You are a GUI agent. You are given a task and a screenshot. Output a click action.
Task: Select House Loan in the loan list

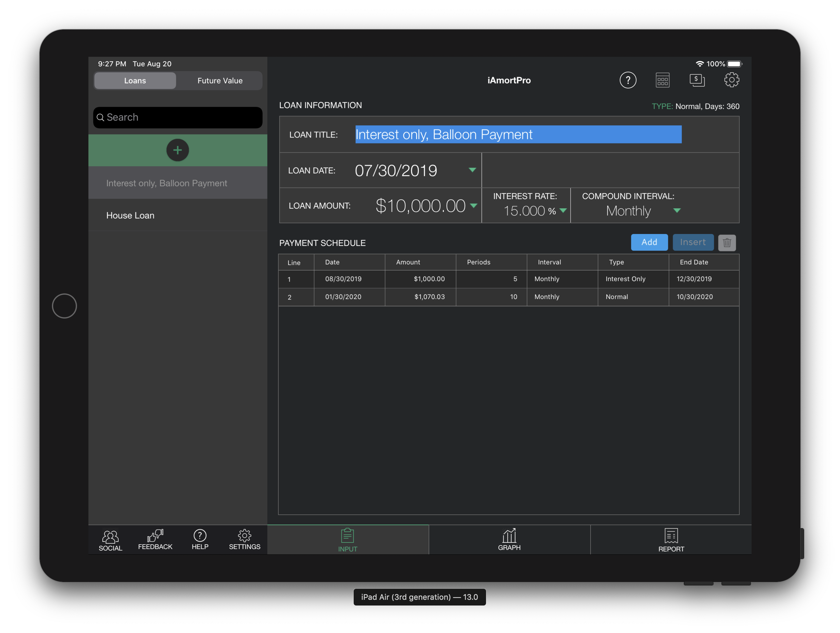130,215
